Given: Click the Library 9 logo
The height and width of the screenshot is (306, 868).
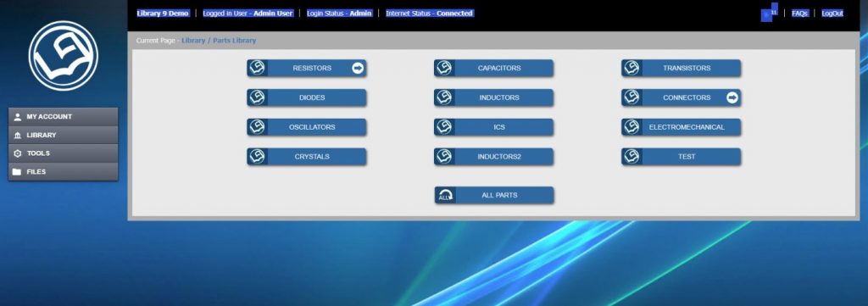Looking at the screenshot, I should click(x=63, y=56).
